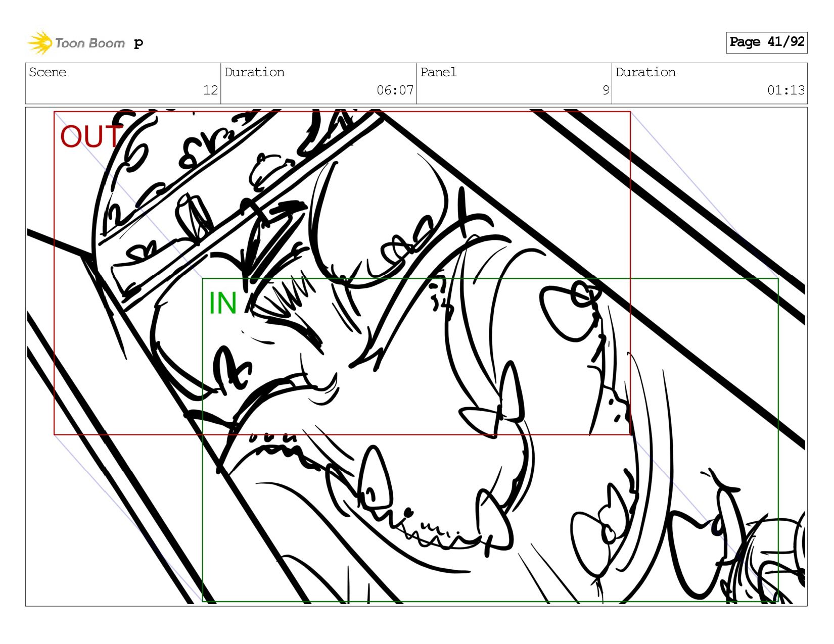Image resolution: width=834 pixels, height=644 pixels.
Task: Click the letter p beside the logo
Action: pos(138,43)
